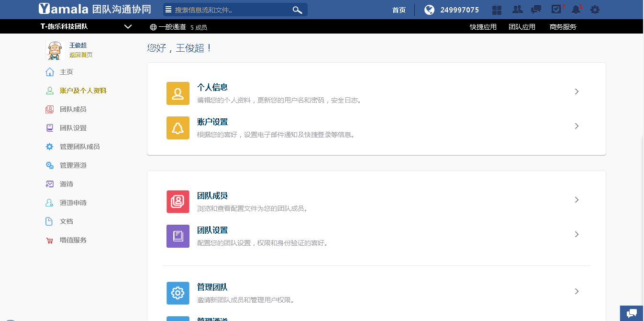The width and height of the screenshot is (644, 321).
Task: Open the settings gear icon in header
Action: pos(595,10)
